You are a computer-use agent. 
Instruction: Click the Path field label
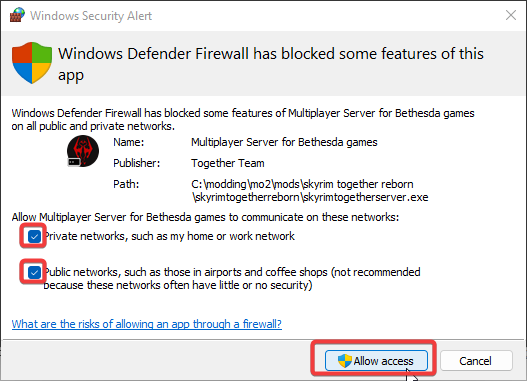126,184
